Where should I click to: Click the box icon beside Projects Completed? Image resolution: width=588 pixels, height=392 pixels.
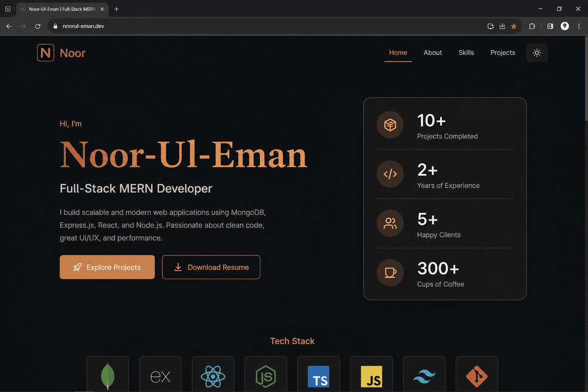tap(390, 125)
